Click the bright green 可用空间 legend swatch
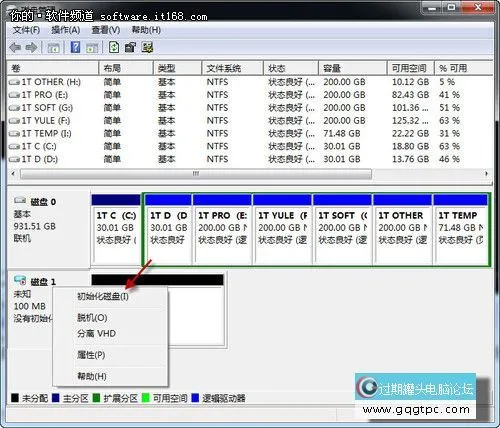 (146, 398)
